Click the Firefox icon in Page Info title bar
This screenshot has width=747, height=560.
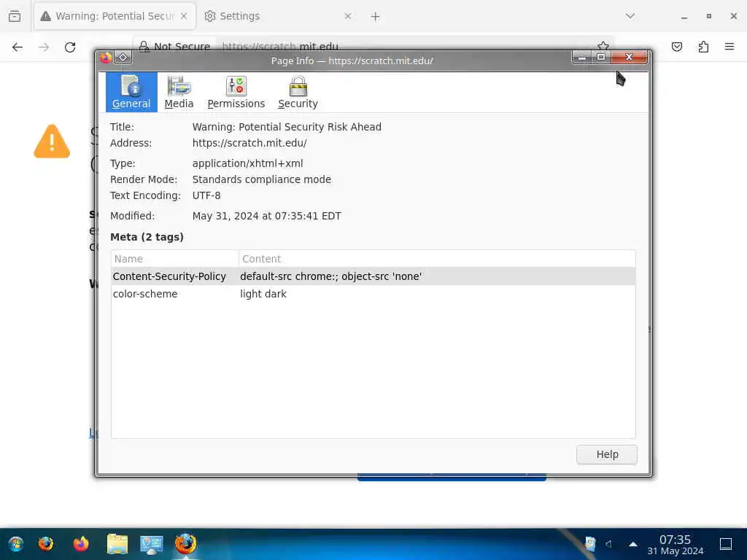(x=106, y=58)
